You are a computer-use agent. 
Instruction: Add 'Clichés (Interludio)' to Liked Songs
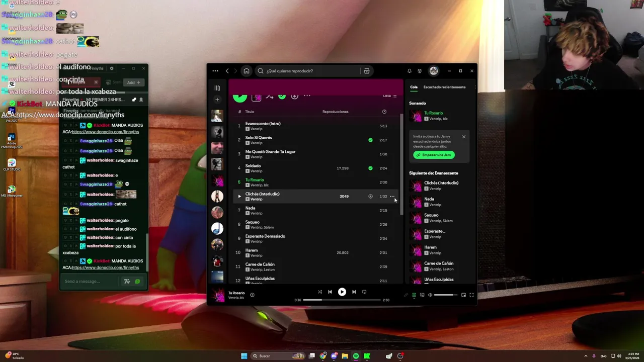370,196
